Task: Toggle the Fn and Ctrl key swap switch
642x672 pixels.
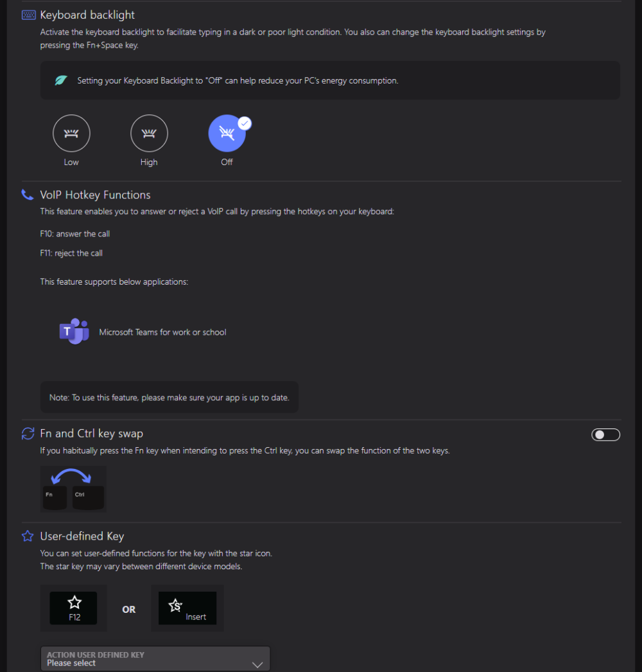Action: click(x=605, y=435)
